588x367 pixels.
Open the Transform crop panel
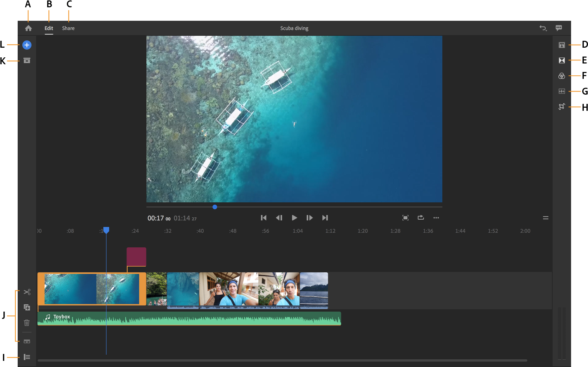point(561,107)
